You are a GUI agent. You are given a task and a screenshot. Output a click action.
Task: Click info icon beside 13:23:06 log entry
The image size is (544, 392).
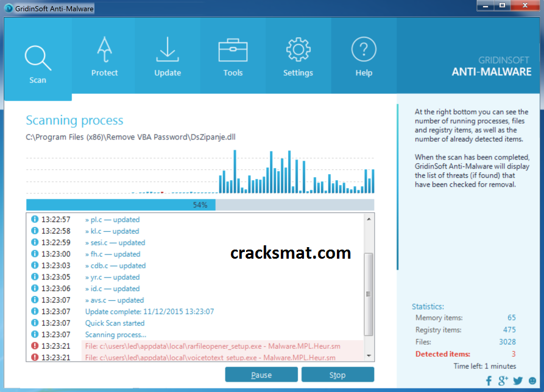(x=35, y=288)
